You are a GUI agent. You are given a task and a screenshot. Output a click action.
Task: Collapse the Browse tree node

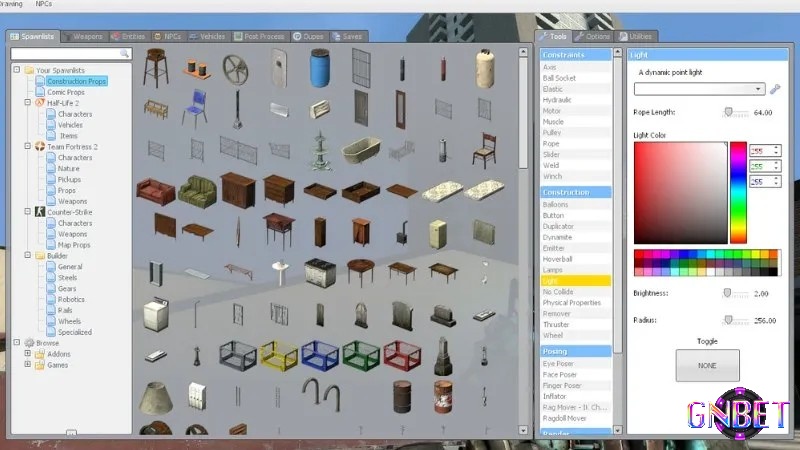(17, 342)
